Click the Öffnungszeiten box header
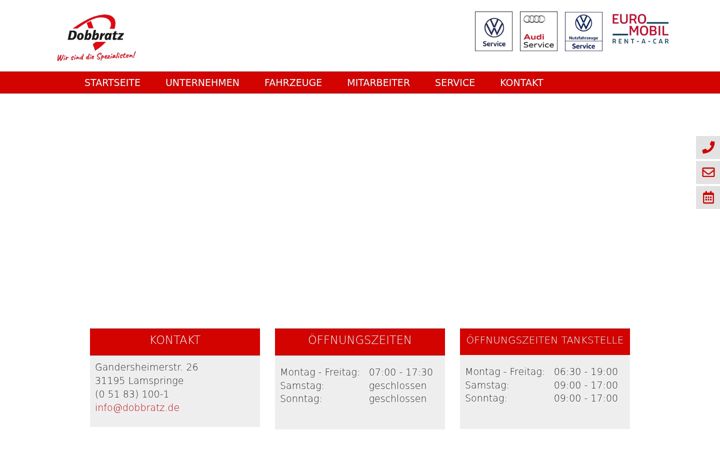720x450 pixels. tap(360, 342)
